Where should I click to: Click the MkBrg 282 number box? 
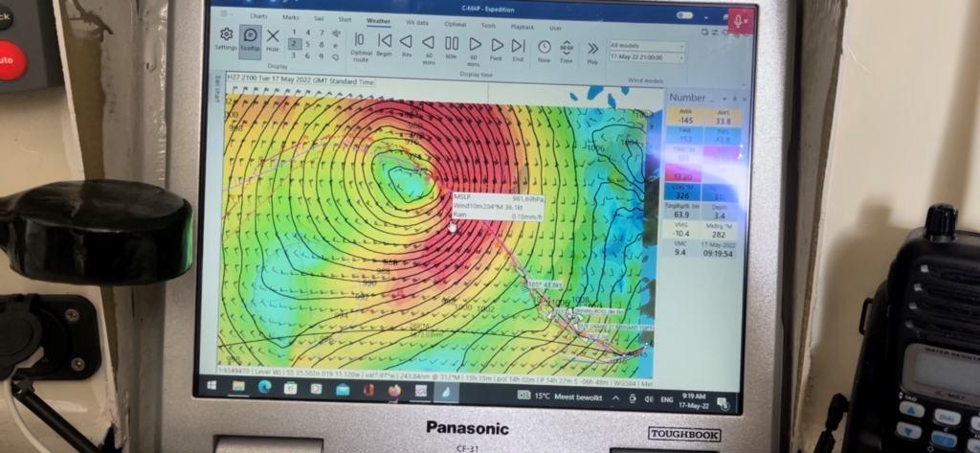[719, 230]
